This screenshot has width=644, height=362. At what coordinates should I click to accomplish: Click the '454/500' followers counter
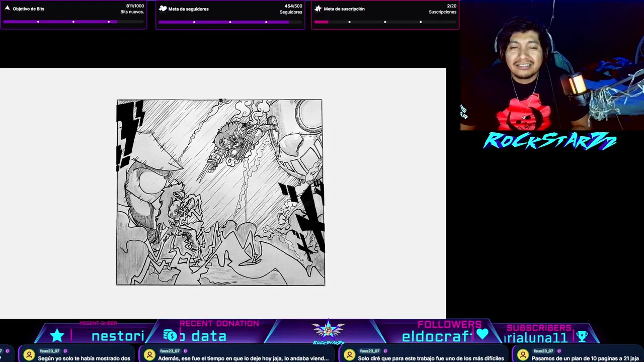(293, 6)
